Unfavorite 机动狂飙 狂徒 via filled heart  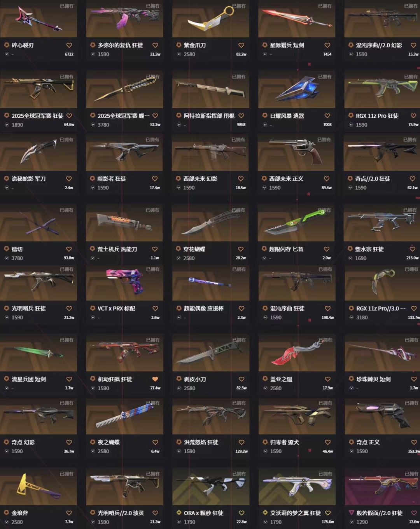pos(155,379)
